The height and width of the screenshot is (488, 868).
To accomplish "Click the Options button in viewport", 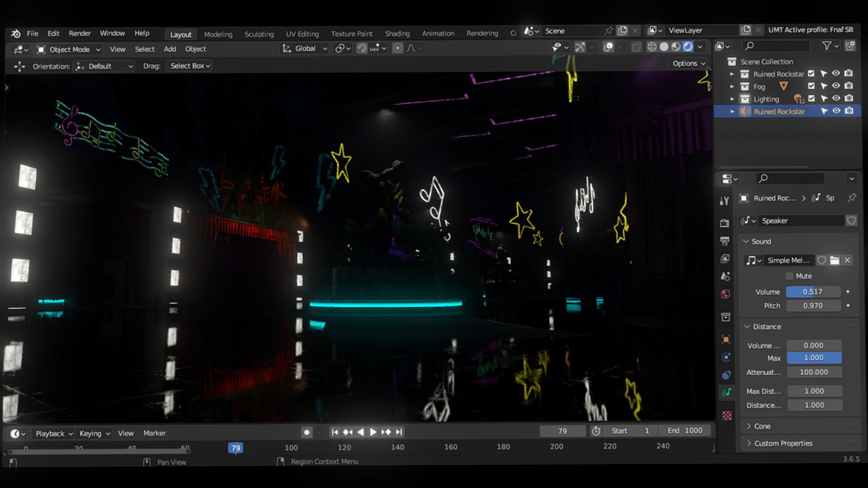I will [689, 63].
